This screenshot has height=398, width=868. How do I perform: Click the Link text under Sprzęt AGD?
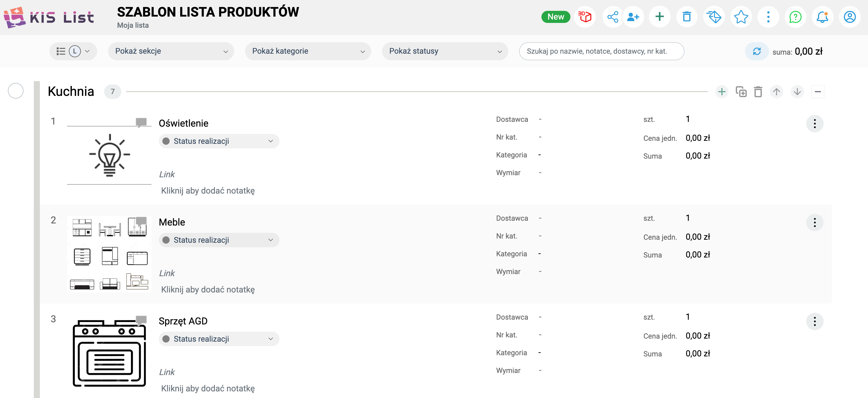167,372
